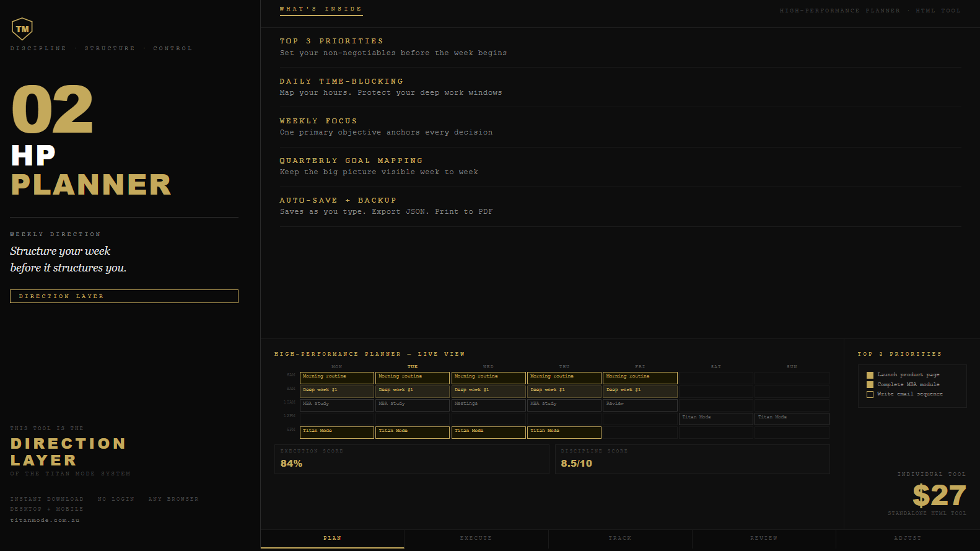The width and height of the screenshot is (980, 551).
Task: Click Friday's Morning routine block
Action: coord(641,377)
